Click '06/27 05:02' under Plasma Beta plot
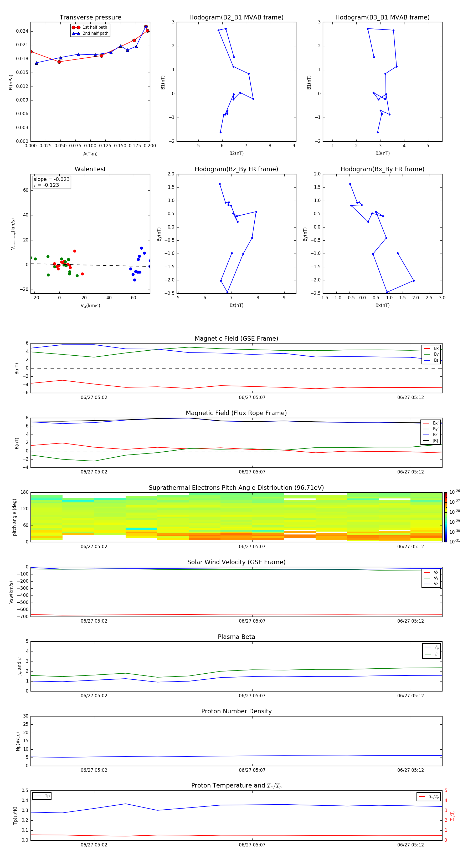473x868 pixels. pos(94,695)
